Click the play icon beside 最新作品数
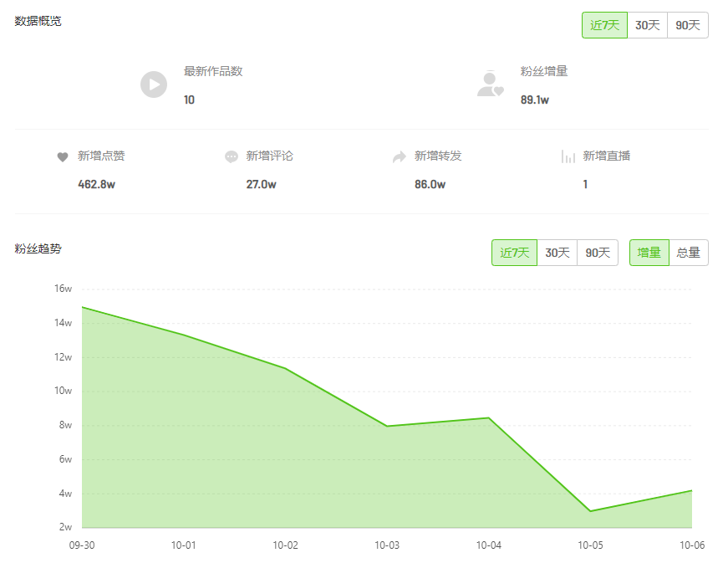This screenshot has height=563, width=728. coord(154,84)
